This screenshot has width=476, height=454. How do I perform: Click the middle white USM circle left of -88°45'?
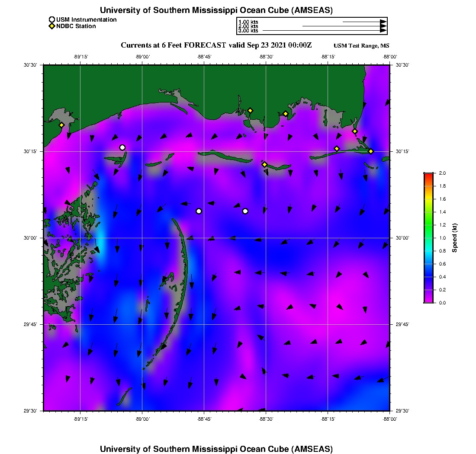coord(199,211)
